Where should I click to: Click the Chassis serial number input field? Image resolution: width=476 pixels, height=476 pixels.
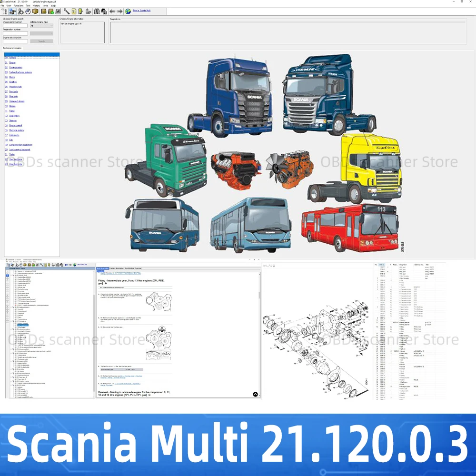click(15, 26)
